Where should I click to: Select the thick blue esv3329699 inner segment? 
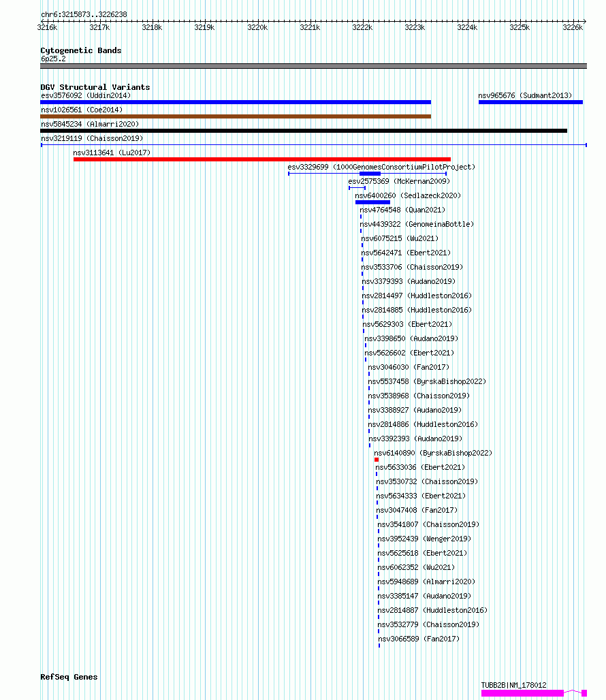click(370, 174)
